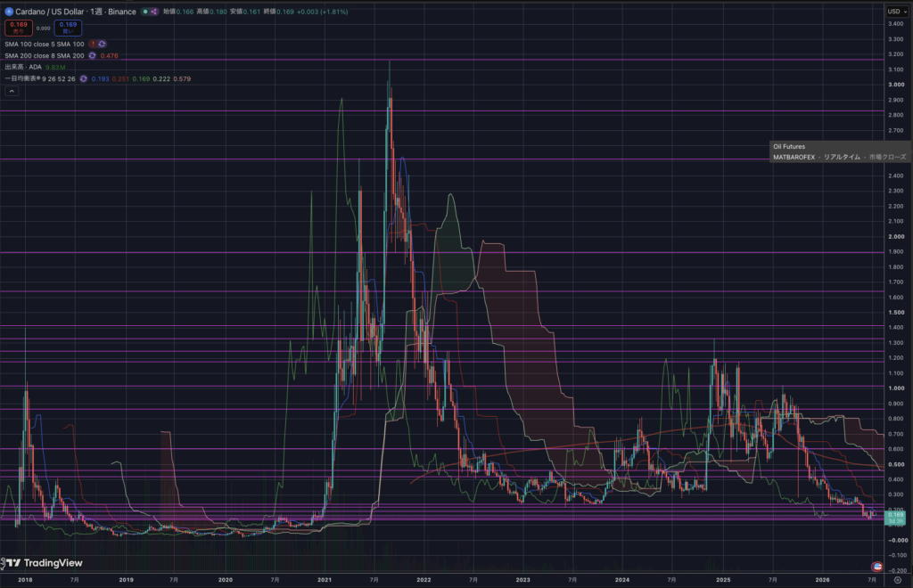Click the purple refresh icon on the 一目均衡表 row
This screenshot has height=588, width=913.
click(x=83, y=79)
